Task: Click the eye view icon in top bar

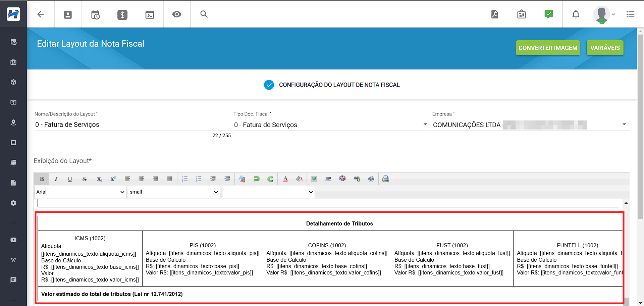Action: point(177,14)
